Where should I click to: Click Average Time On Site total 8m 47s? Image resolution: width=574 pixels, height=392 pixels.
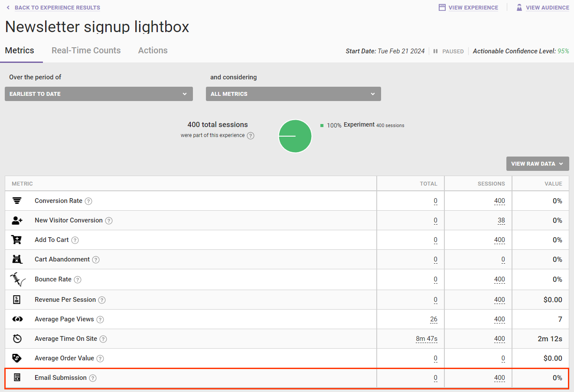click(x=427, y=339)
